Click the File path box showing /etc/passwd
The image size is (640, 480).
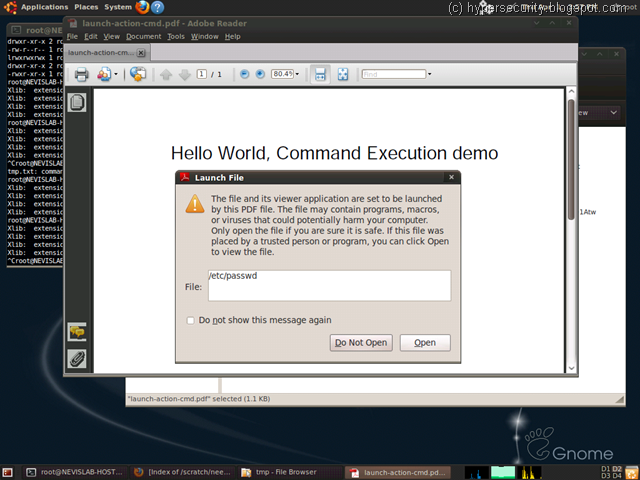click(329, 286)
